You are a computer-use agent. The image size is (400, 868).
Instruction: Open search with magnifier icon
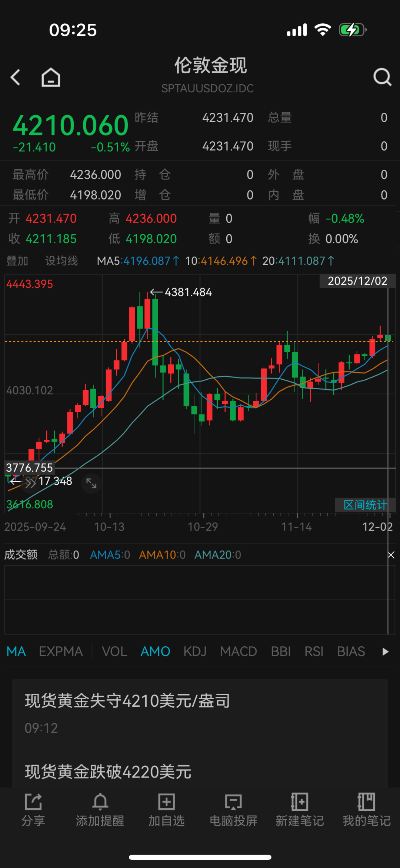382,77
